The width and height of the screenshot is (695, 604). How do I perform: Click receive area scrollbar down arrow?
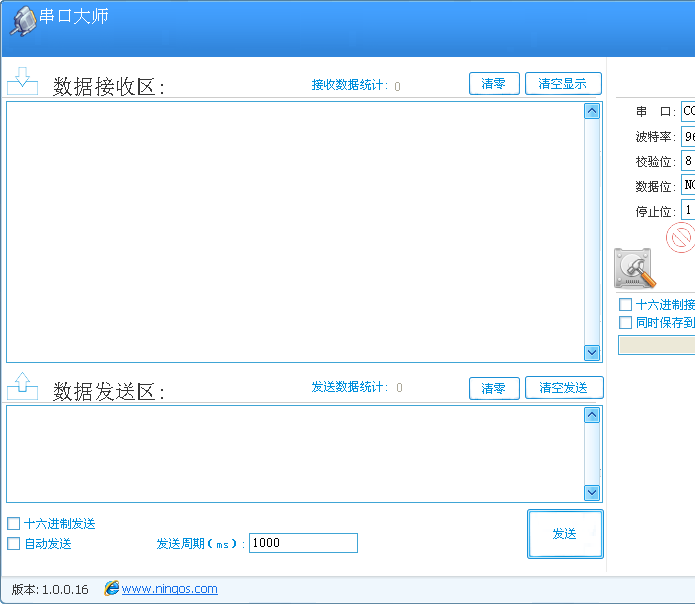(x=592, y=353)
